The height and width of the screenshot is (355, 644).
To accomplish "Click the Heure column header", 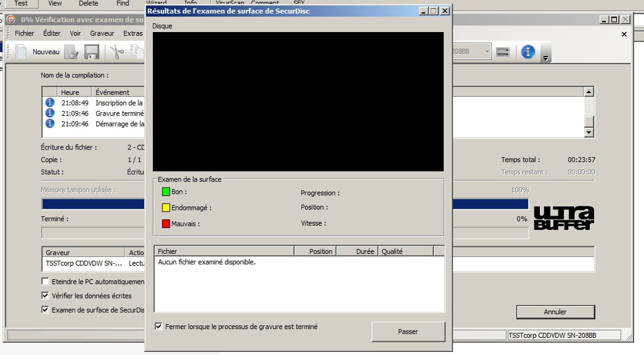I will point(75,92).
